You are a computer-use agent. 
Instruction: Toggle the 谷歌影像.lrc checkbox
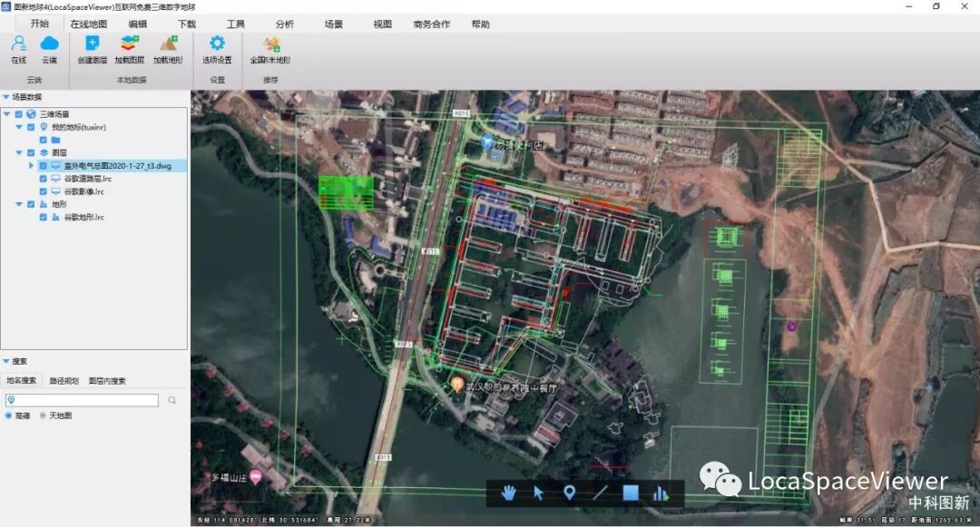pyautogui.click(x=44, y=191)
